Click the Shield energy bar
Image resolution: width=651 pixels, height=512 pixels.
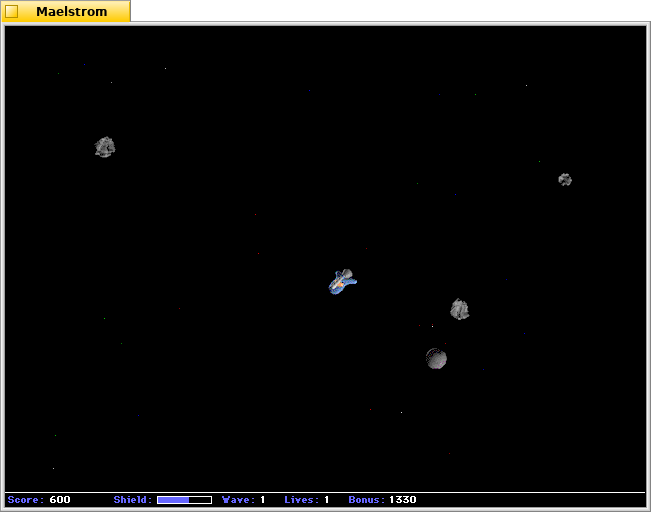click(x=184, y=500)
